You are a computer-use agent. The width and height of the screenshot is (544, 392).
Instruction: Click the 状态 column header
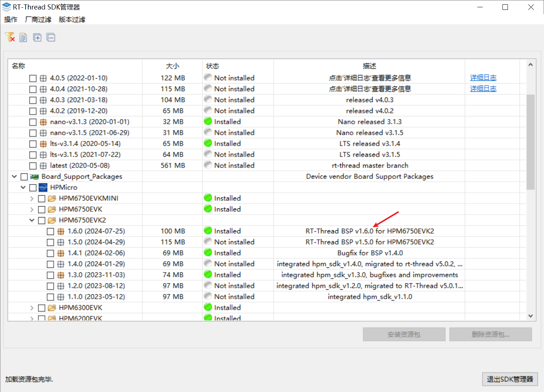[238, 66]
